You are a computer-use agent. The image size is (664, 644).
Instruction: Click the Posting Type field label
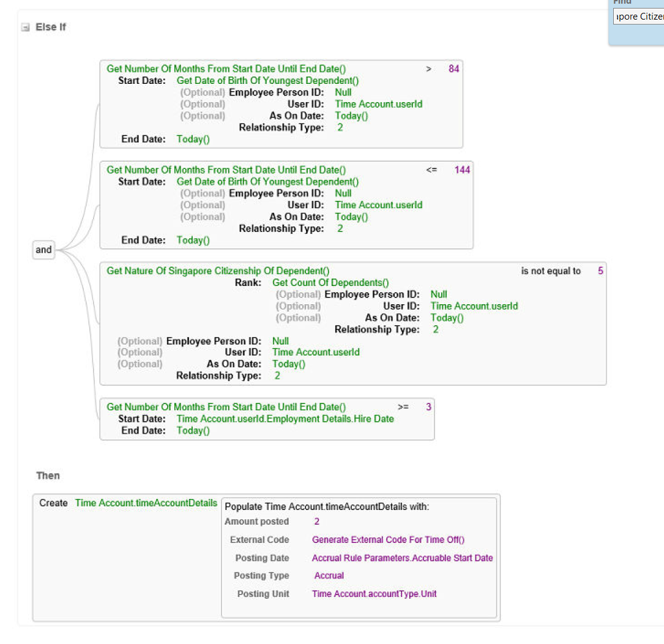[x=261, y=575]
